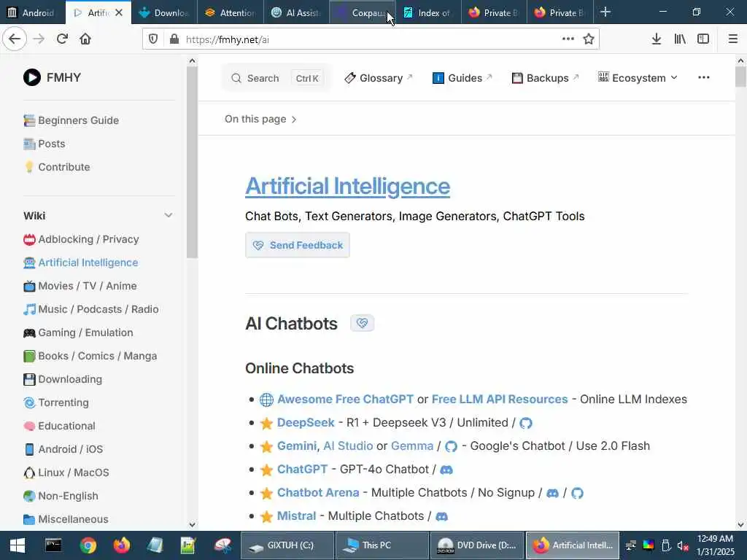Open Linux / MacOS wiki page
The width and height of the screenshot is (747, 560).
[x=66, y=472]
